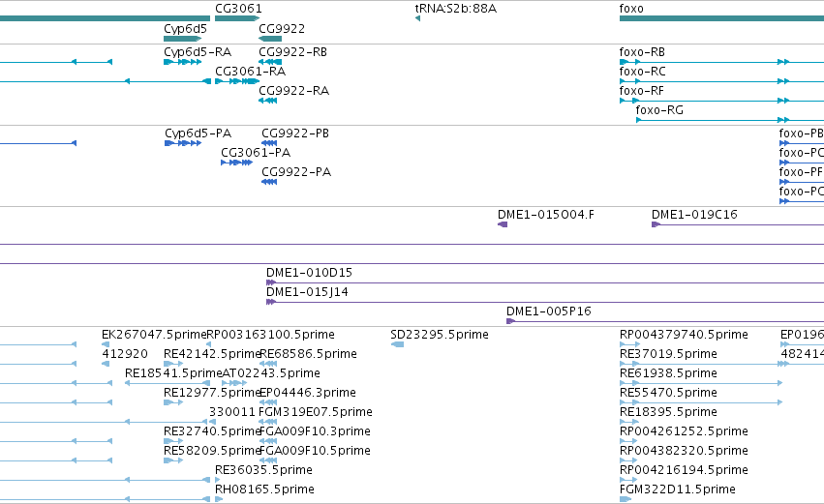Image resolution: width=824 pixels, height=504 pixels.
Task: Select clone DME1-015J14
Action: [307, 292]
